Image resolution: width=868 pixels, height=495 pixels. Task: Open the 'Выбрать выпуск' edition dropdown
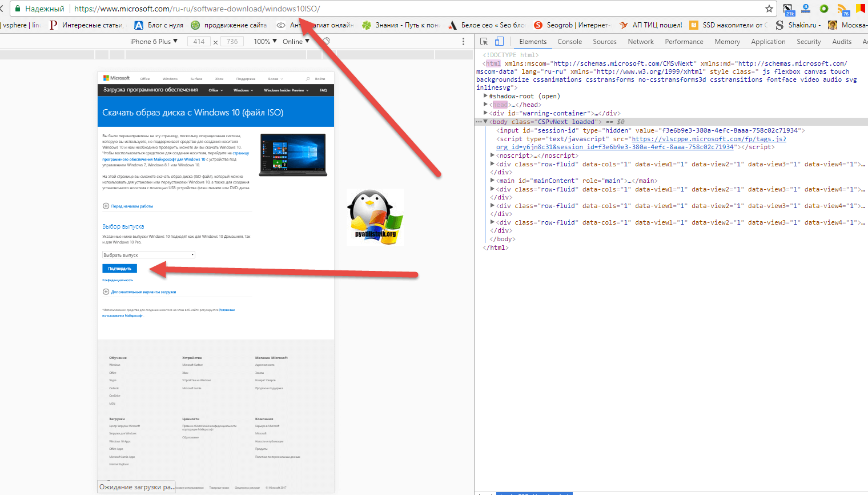[148, 255]
